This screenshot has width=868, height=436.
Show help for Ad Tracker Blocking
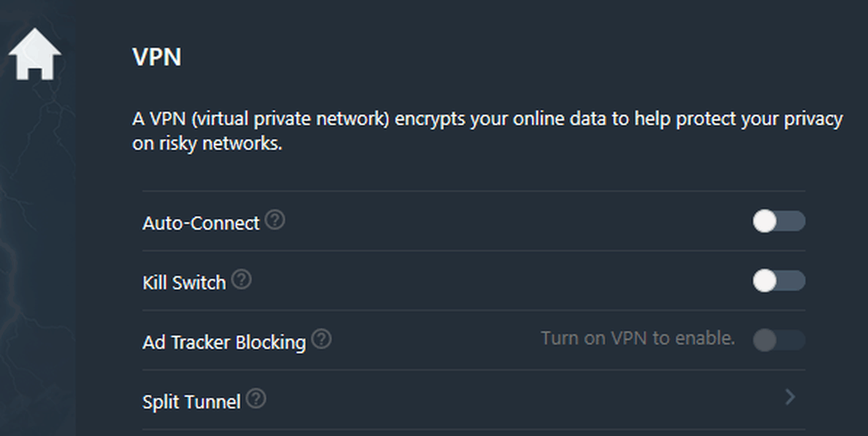tap(321, 340)
